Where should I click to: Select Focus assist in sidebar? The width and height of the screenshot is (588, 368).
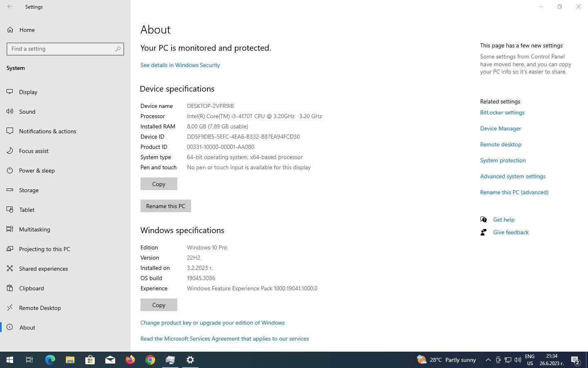pyautogui.click(x=65, y=151)
